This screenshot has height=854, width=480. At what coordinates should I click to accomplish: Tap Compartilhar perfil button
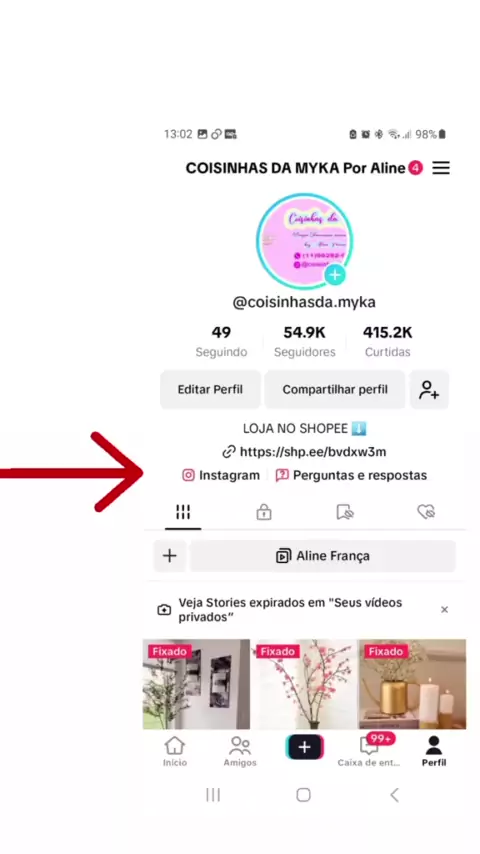point(335,389)
